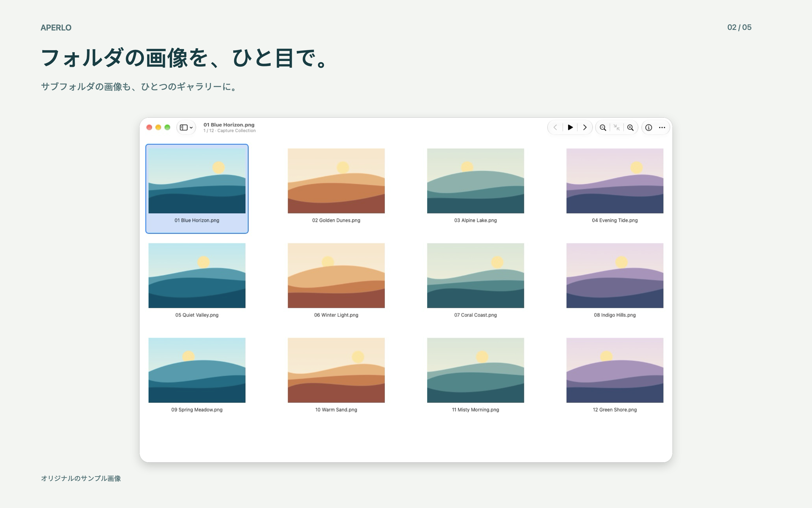
Task: Click the '02 Golden Dunes.png' file name
Action: click(x=336, y=220)
